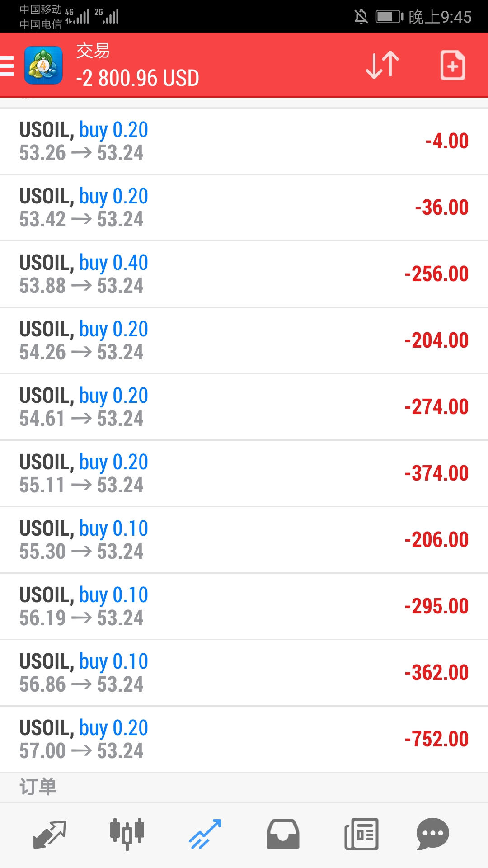Tap the USOIL buy 0.10 at 56.86

coord(244,673)
